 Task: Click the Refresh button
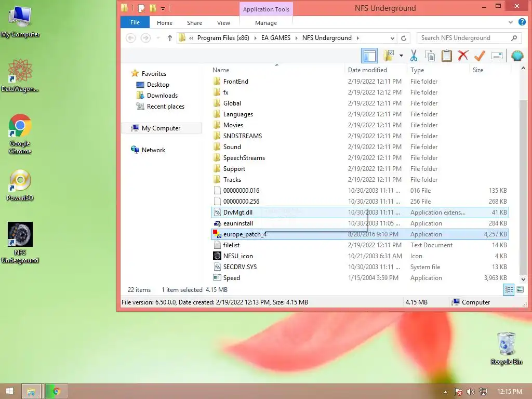pyautogui.click(x=403, y=38)
